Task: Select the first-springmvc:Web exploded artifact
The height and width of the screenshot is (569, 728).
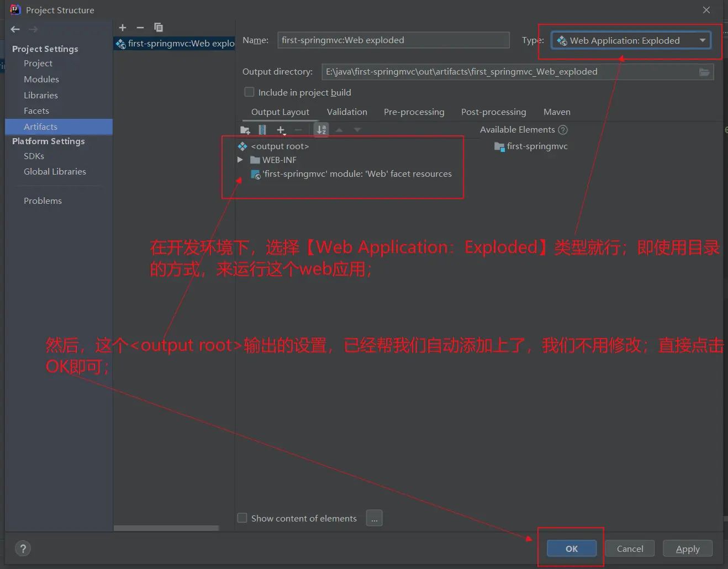Action: (x=175, y=44)
